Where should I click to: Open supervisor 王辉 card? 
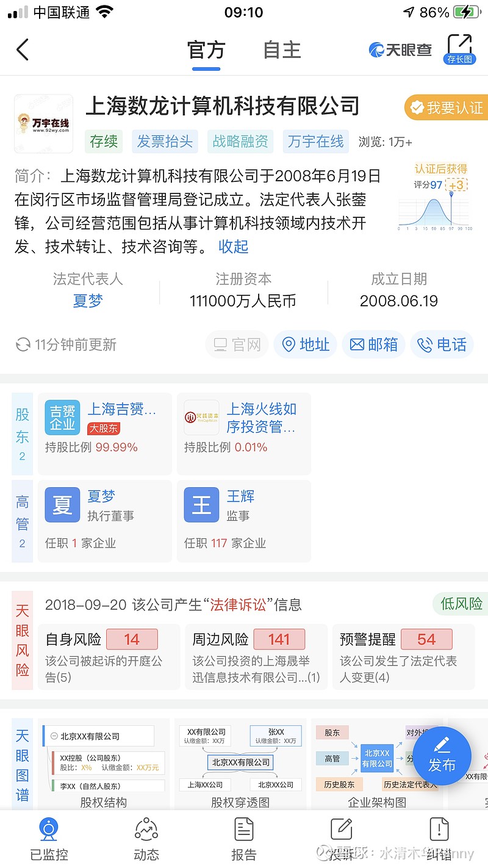pyautogui.click(x=244, y=521)
